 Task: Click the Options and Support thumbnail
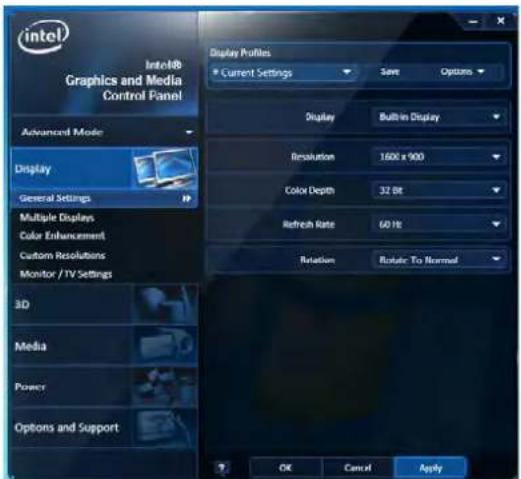click(165, 428)
